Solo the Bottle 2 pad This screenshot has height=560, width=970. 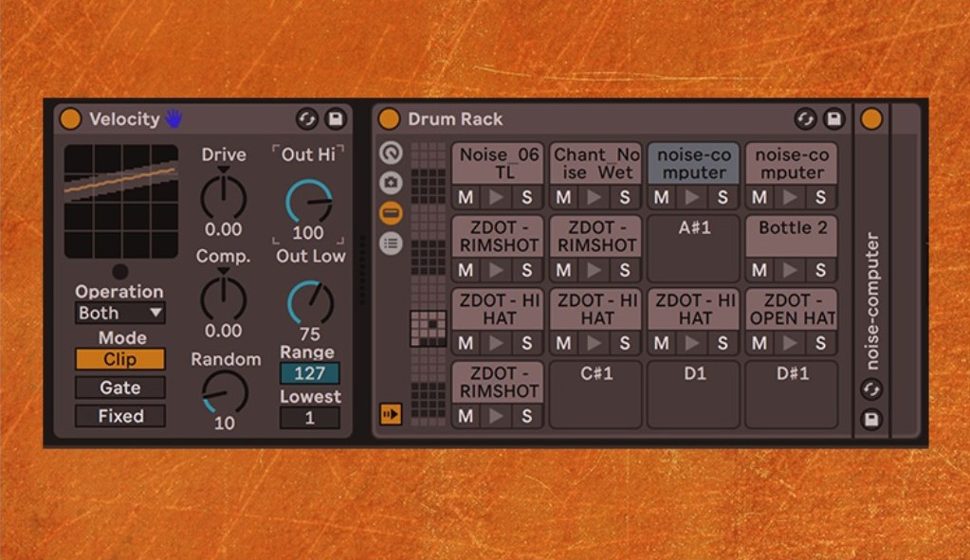click(x=821, y=271)
